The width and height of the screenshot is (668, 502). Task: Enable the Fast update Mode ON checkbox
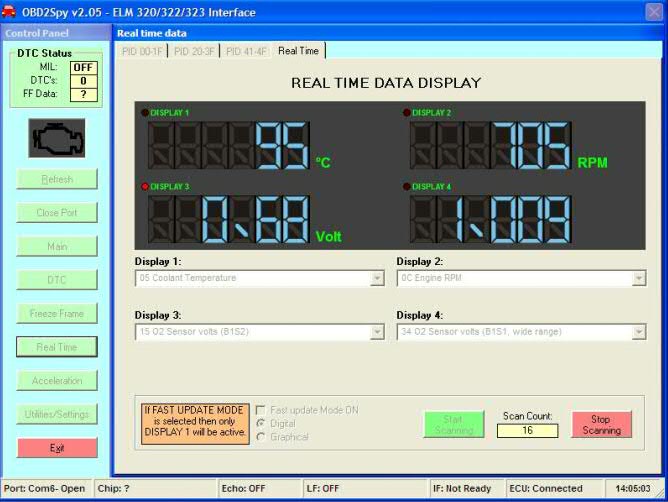[x=261, y=410]
